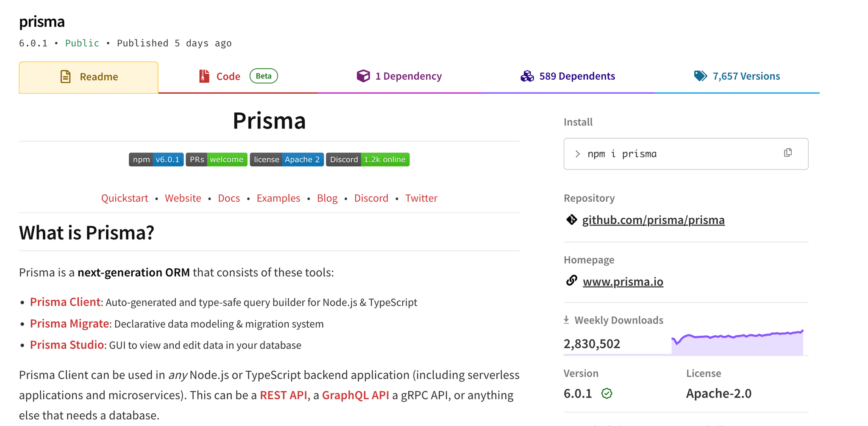Open the Readme tab
Viewport: 868px width, 426px height.
tap(89, 77)
